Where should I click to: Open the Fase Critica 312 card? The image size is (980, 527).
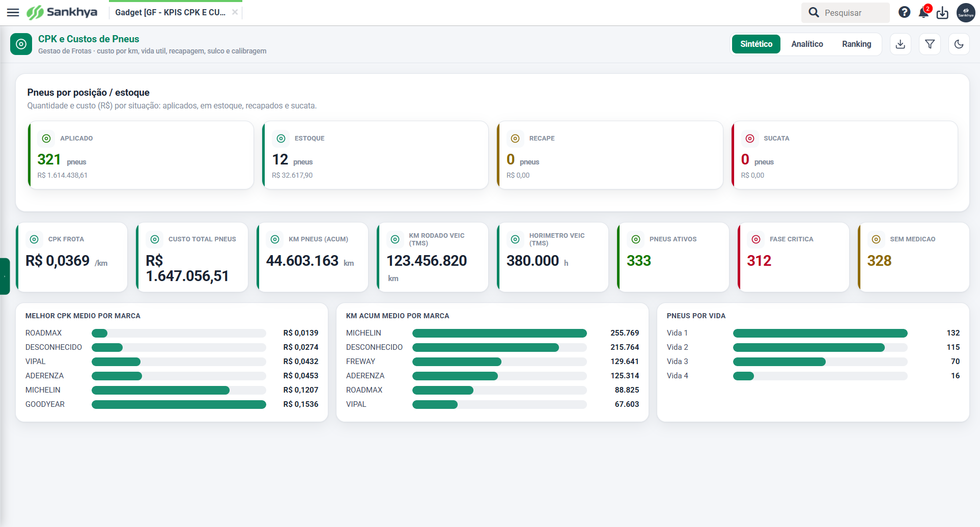793,257
